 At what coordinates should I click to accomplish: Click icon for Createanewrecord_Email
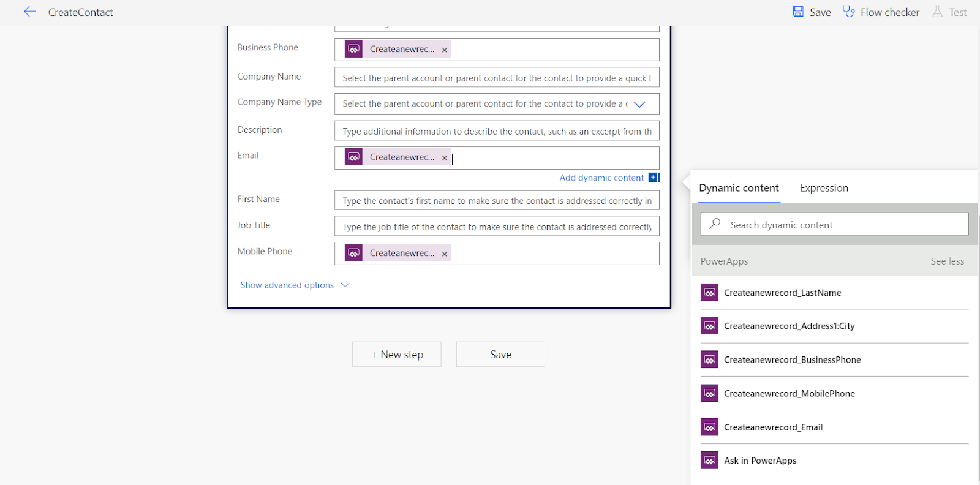(x=709, y=427)
